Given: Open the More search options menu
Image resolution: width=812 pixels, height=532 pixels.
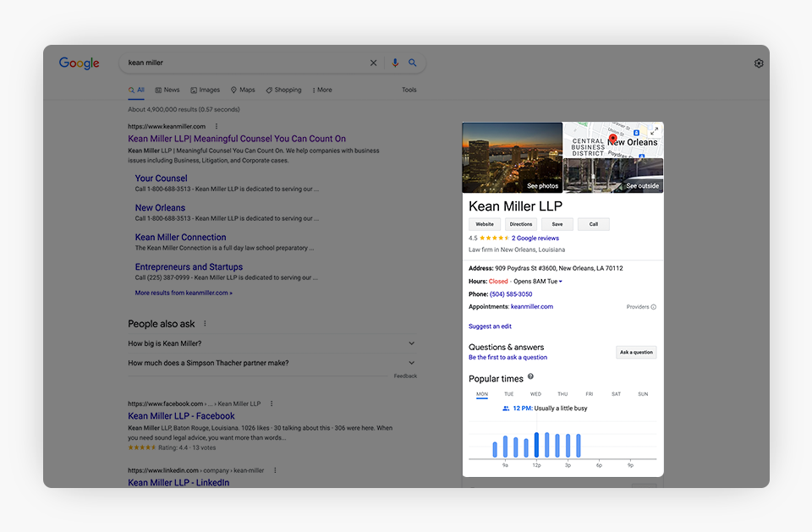Looking at the screenshot, I should [321, 90].
